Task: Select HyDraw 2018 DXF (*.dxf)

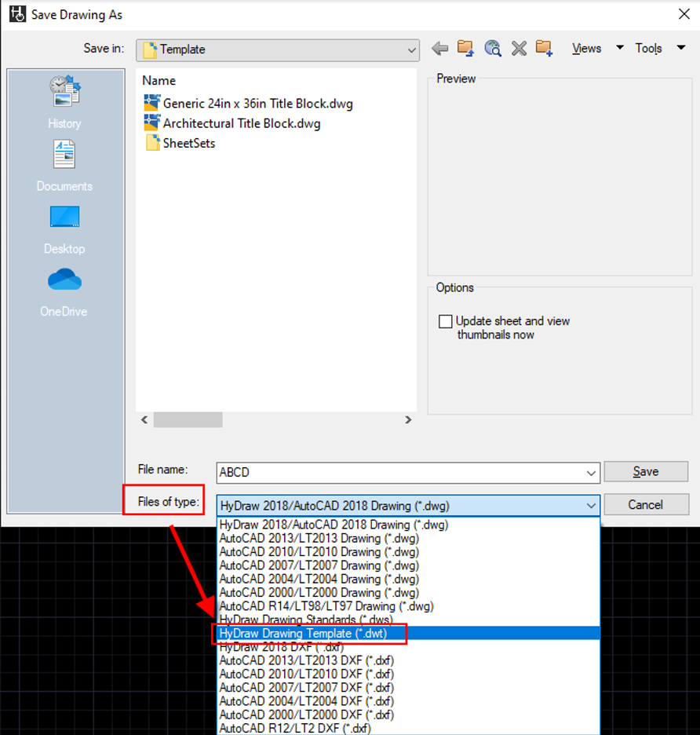Action: [408, 647]
